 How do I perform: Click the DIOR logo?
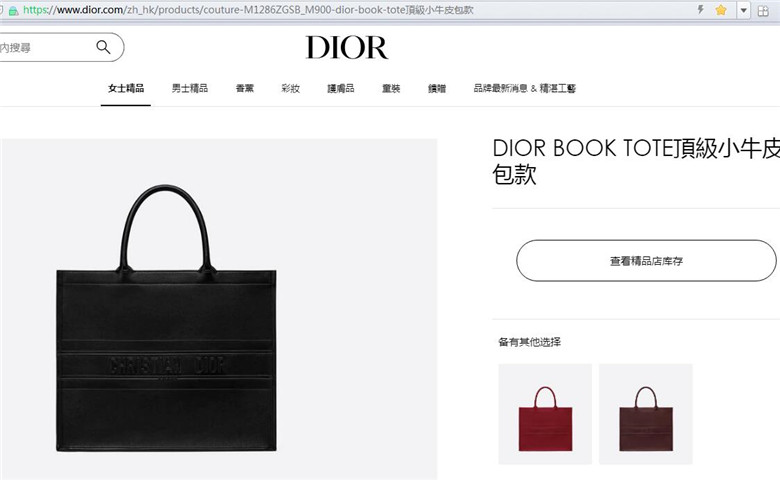point(347,48)
